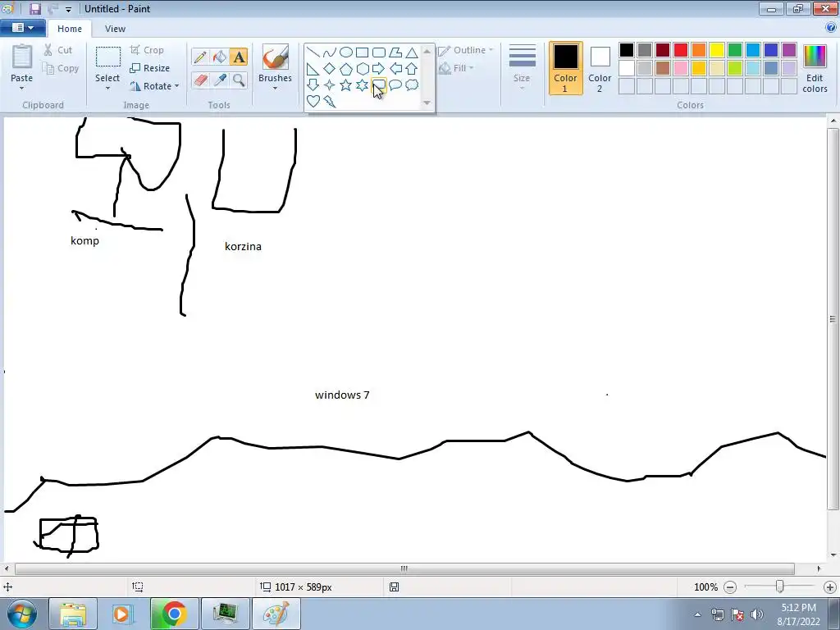Choose the Cloud callout shape
The width and height of the screenshot is (840, 630).
(412, 84)
